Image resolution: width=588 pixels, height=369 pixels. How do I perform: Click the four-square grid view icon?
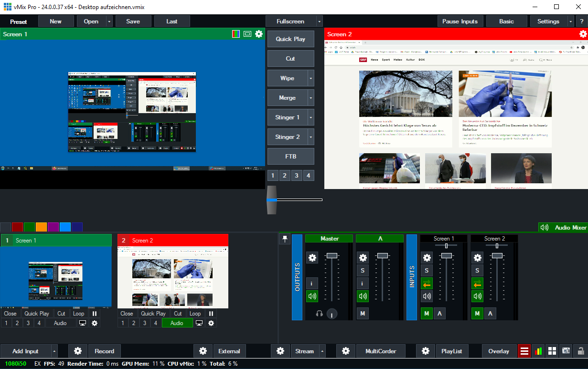pyautogui.click(x=552, y=351)
